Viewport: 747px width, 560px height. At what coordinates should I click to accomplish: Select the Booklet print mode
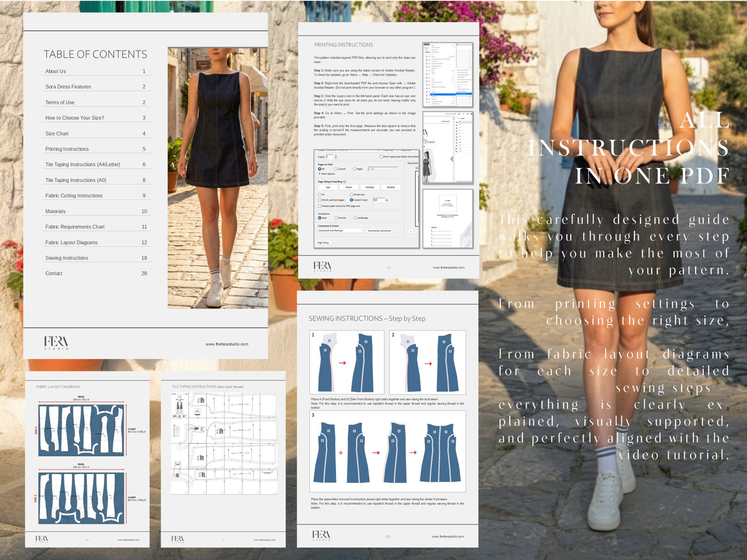pos(391,187)
